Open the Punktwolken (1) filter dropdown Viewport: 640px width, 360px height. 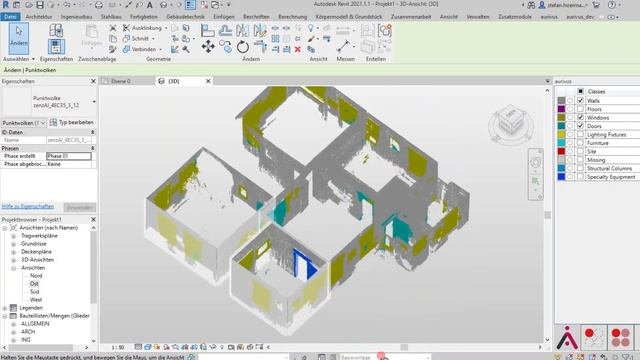24,122
